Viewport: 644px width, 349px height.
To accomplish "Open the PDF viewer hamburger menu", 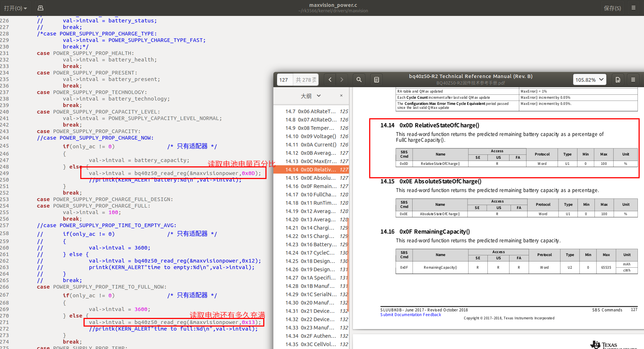I will [633, 80].
